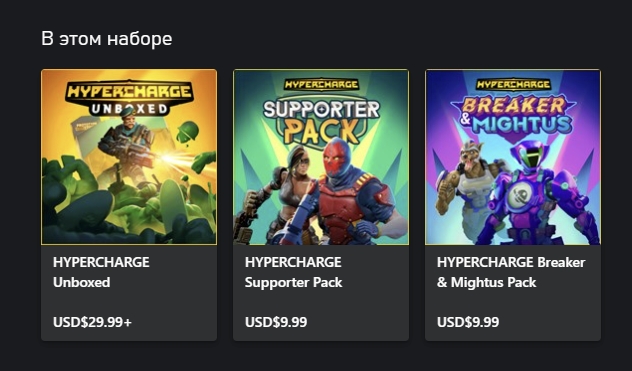This screenshot has width=632, height=371.
Task: Click the HYPERCHARGE Unboxed logo on the yellow cover
Action: coord(129,97)
